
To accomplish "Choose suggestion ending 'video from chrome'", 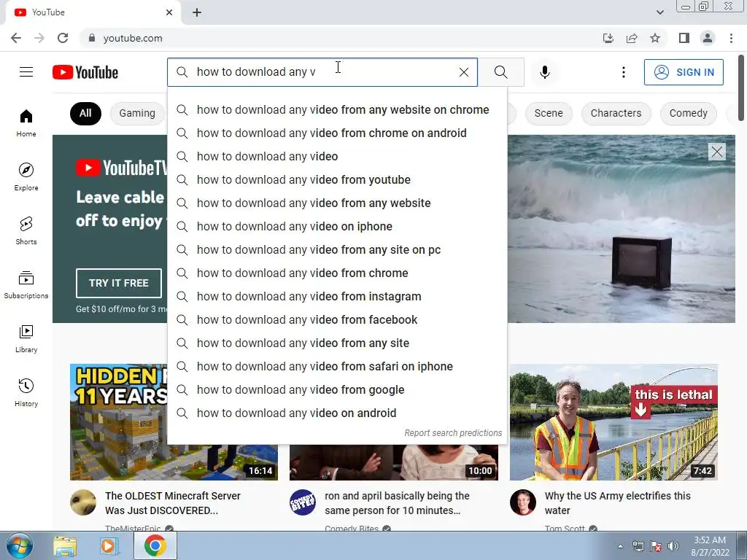I will (x=337, y=273).
